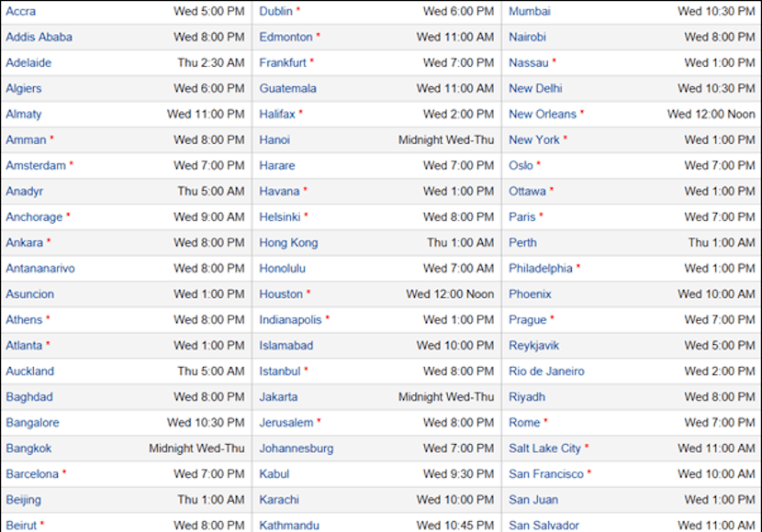Click the Addis Ababa link

[39, 37]
